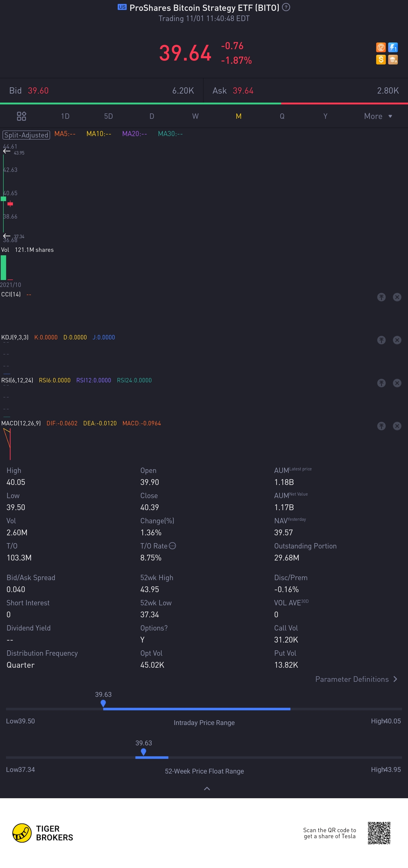Tap the MA10 indicator label
This screenshot has height=868, width=408.
(x=99, y=134)
